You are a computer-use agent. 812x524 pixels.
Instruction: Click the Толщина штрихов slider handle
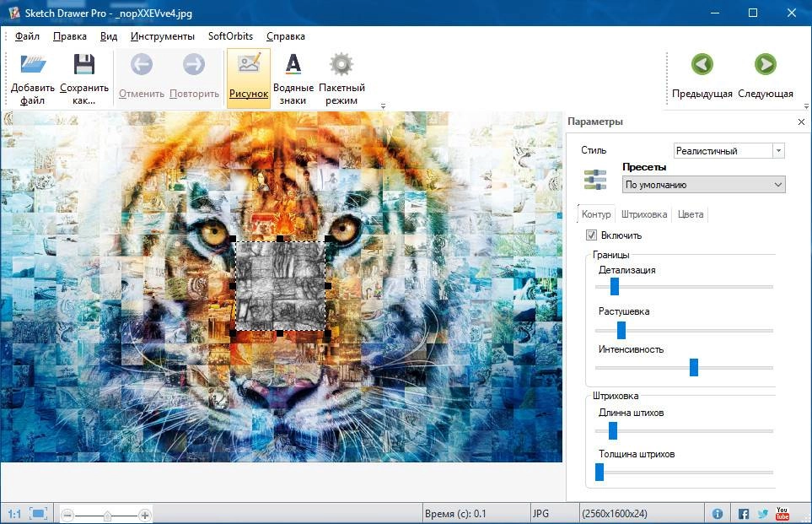(x=600, y=473)
